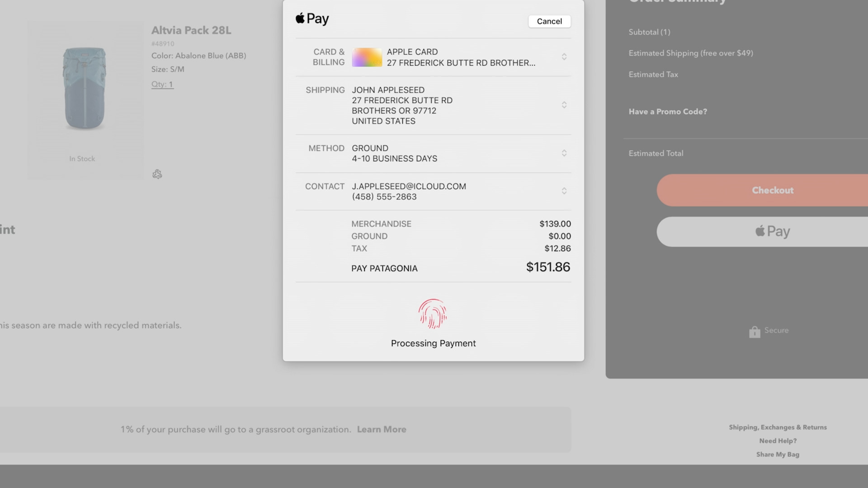Open the shipping METHOD chevron
This screenshot has height=488, width=868.
[564, 153]
